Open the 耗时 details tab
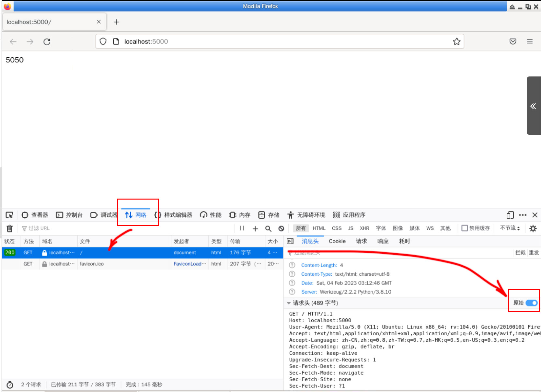The height and width of the screenshot is (392, 541). point(405,241)
